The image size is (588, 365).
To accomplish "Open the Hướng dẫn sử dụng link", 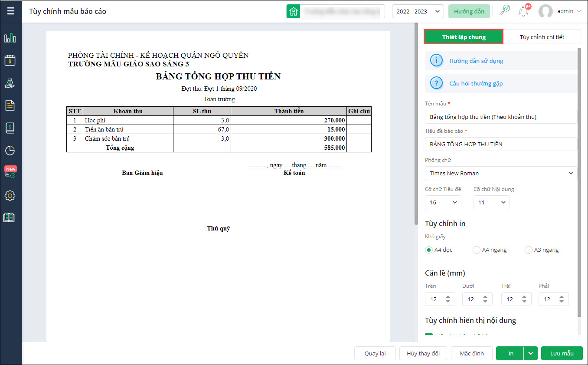I will pos(476,61).
